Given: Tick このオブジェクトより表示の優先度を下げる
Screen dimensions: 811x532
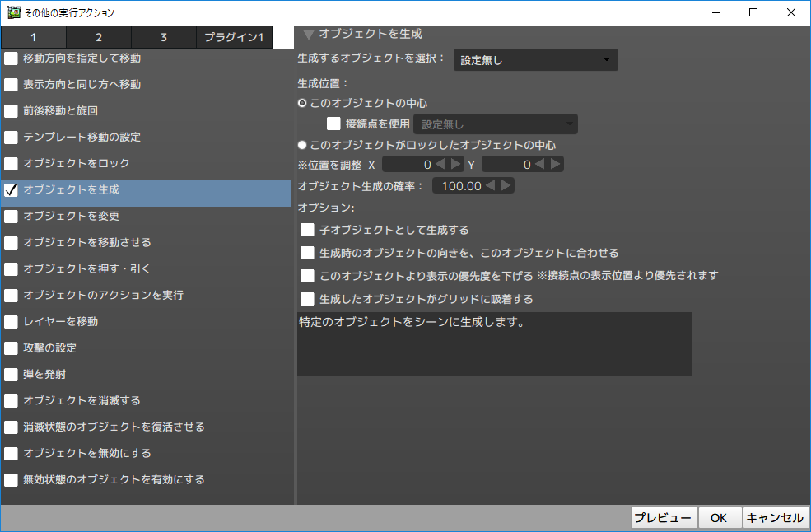Looking at the screenshot, I should (x=307, y=276).
